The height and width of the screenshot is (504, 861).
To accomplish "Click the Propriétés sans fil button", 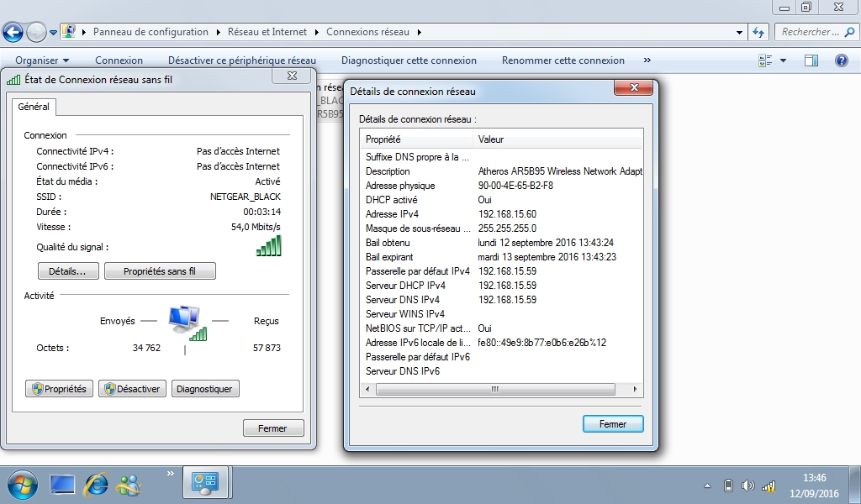I will click(160, 271).
